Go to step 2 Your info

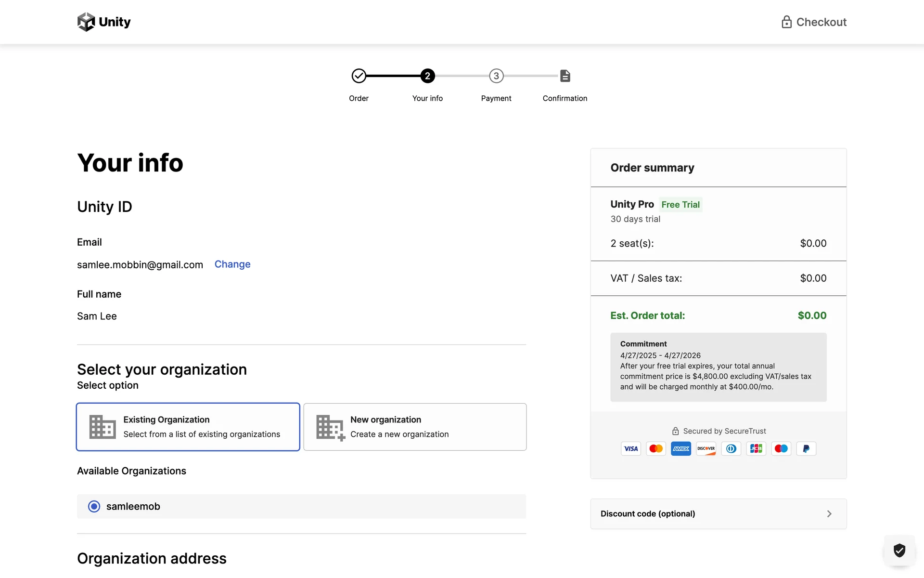(427, 76)
